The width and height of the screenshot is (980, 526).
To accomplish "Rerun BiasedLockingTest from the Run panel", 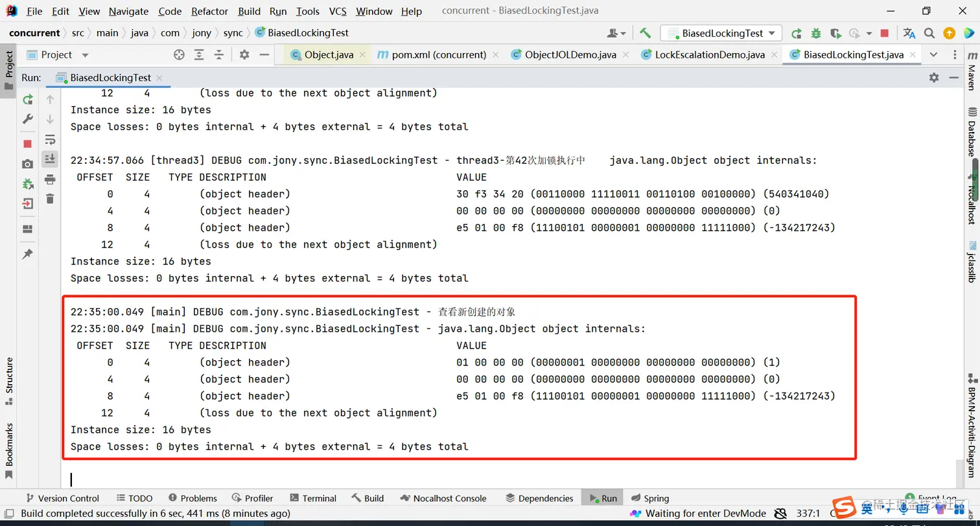I will click(28, 99).
